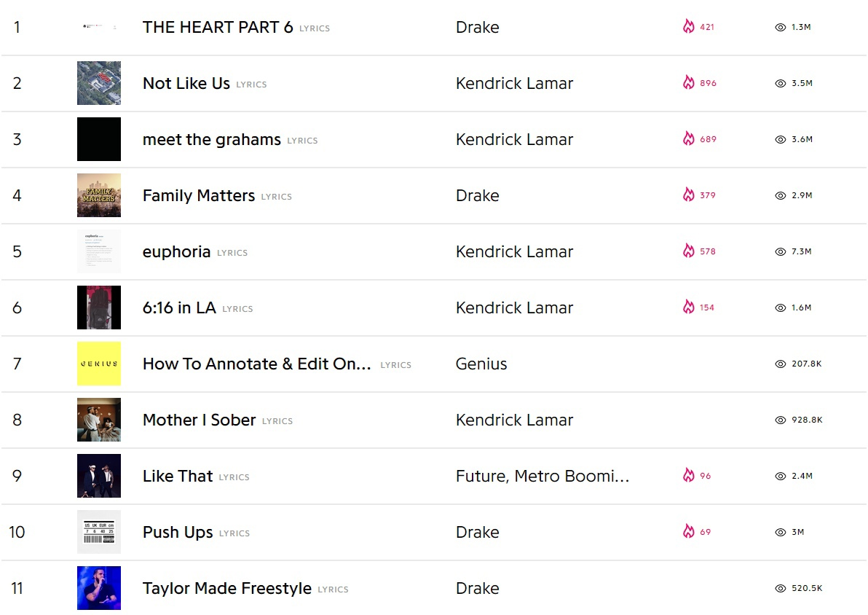Viewport: 868px width, 615px height.
Task: Open Taylor Made Freestyle song title
Action: click(226, 589)
